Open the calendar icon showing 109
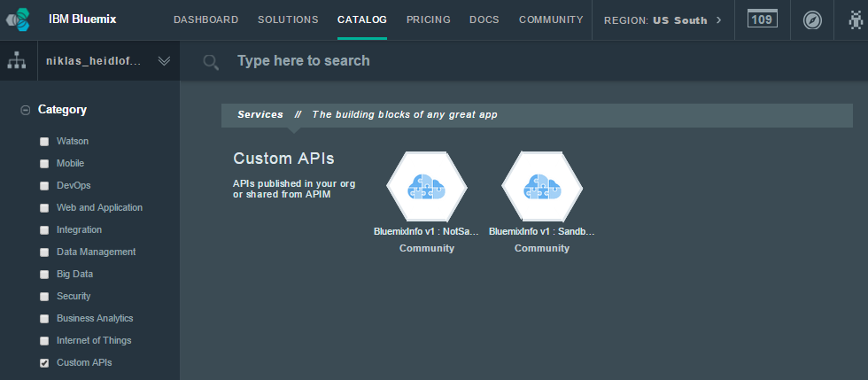The image size is (868, 380). click(x=763, y=19)
